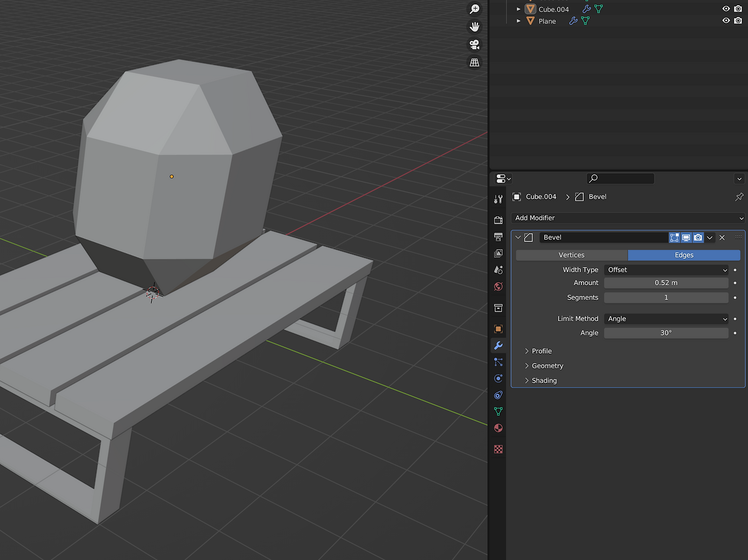Open the Object properties tab

(x=498, y=329)
